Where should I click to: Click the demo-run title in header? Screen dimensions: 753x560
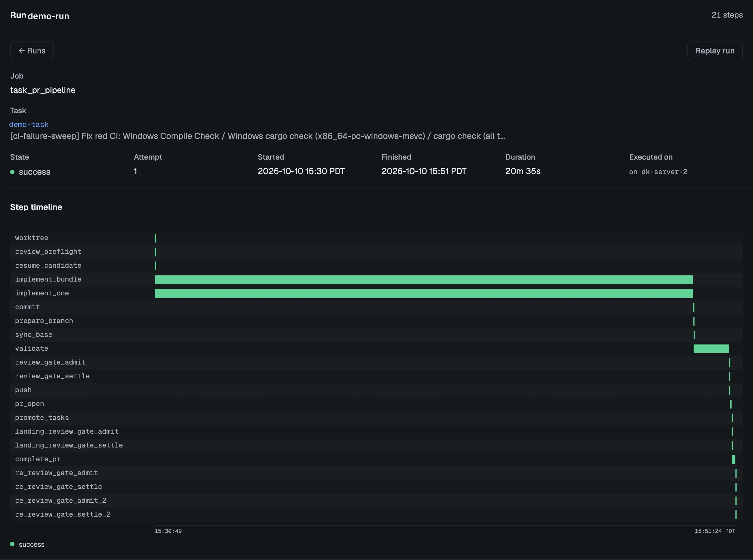tap(48, 16)
